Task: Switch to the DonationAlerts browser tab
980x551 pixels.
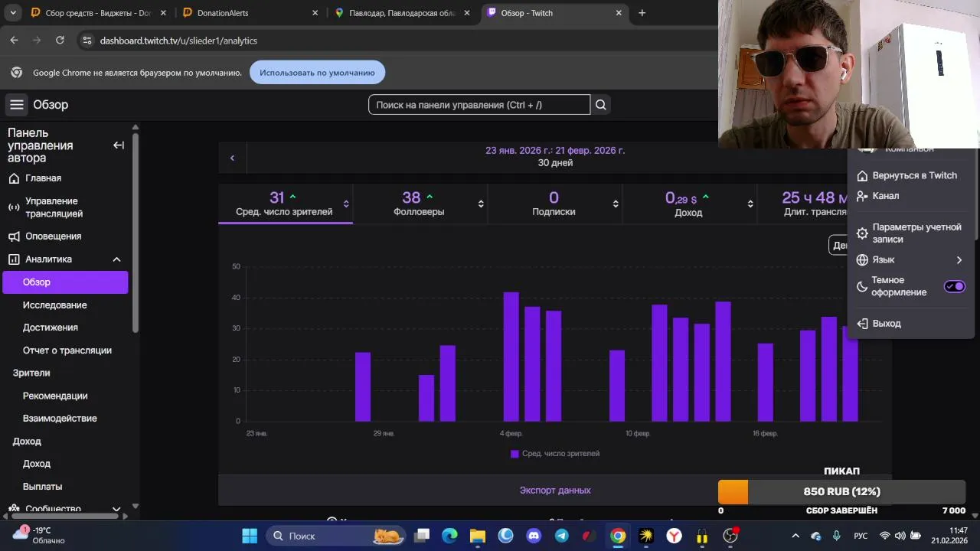Action: 250,13
